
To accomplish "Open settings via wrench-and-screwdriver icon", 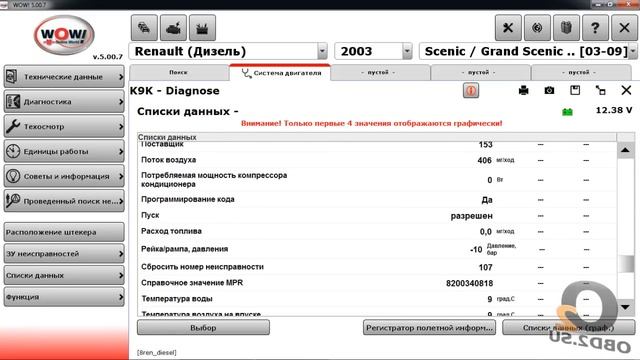I will click(x=508, y=28).
